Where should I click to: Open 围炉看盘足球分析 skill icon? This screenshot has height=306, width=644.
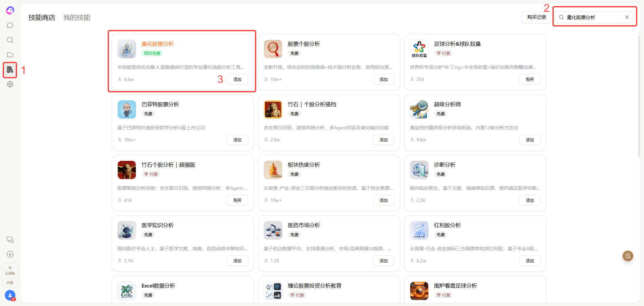[x=419, y=291]
